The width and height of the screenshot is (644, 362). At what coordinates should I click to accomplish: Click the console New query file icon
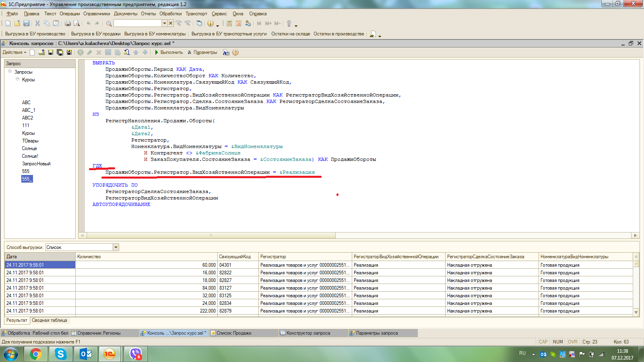[x=32, y=52]
